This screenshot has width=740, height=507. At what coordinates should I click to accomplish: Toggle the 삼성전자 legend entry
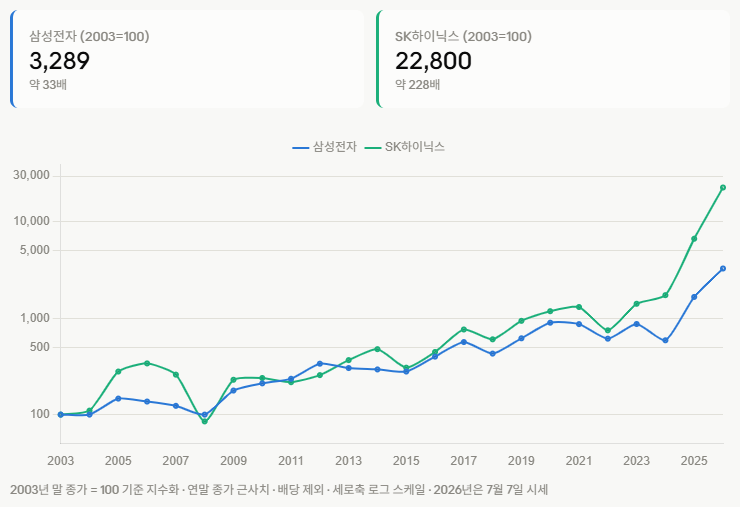324,147
